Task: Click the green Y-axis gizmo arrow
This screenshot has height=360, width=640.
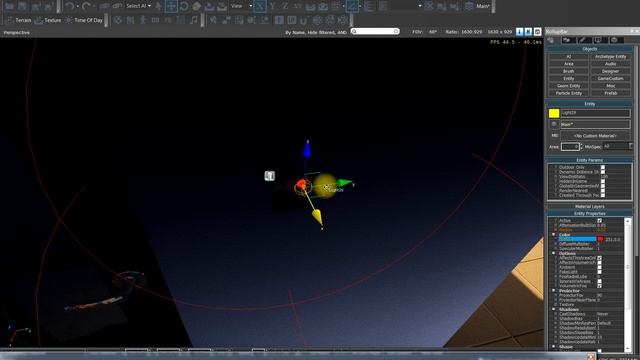Action: pos(345,183)
